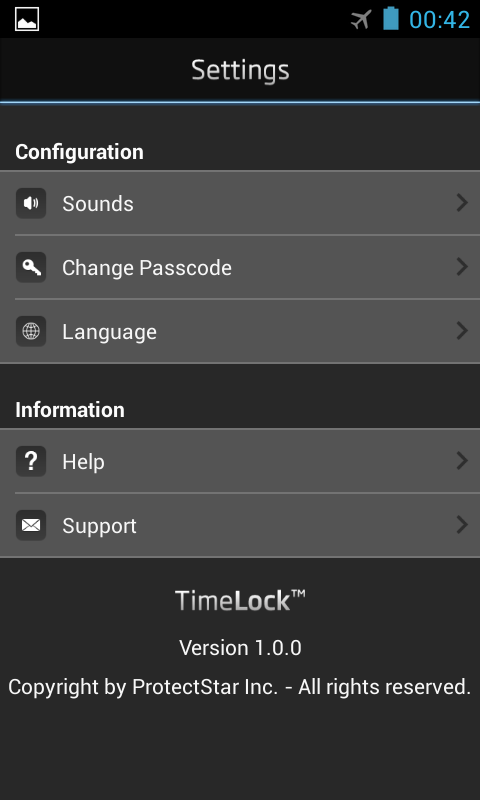Open Change Passcode via its chevron arrow
The image size is (480, 800).
[462, 267]
